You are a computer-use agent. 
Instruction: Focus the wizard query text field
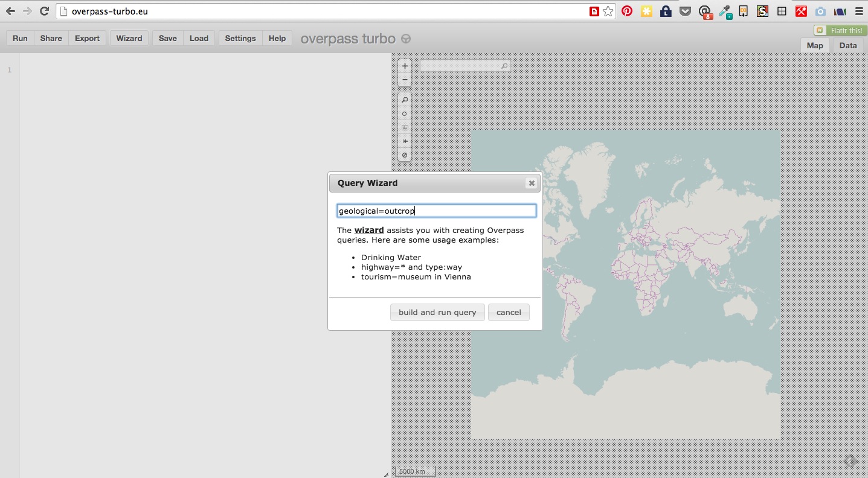[436, 211]
